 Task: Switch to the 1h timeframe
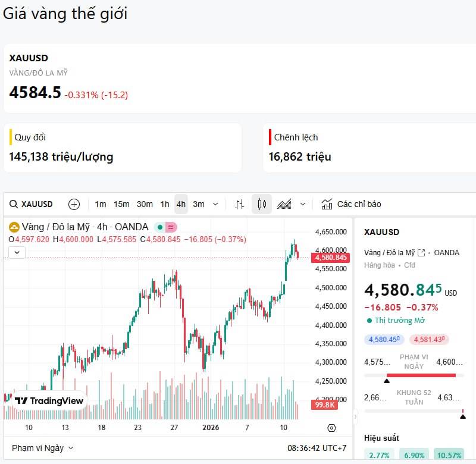click(x=165, y=204)
